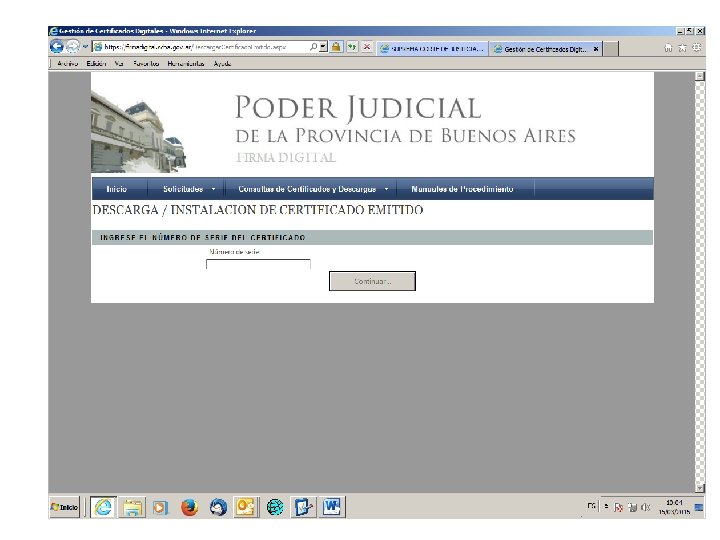Open the Ayuda menu
The image size is (720, 540).
(x=222, y=63)
